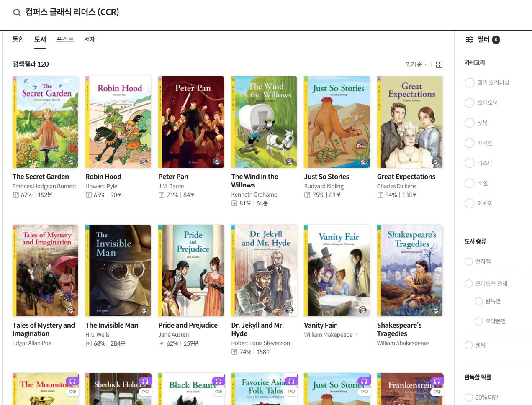
Task: Click author name William Shakespeare
Action: pyautogui.click(x=403, y=343)
